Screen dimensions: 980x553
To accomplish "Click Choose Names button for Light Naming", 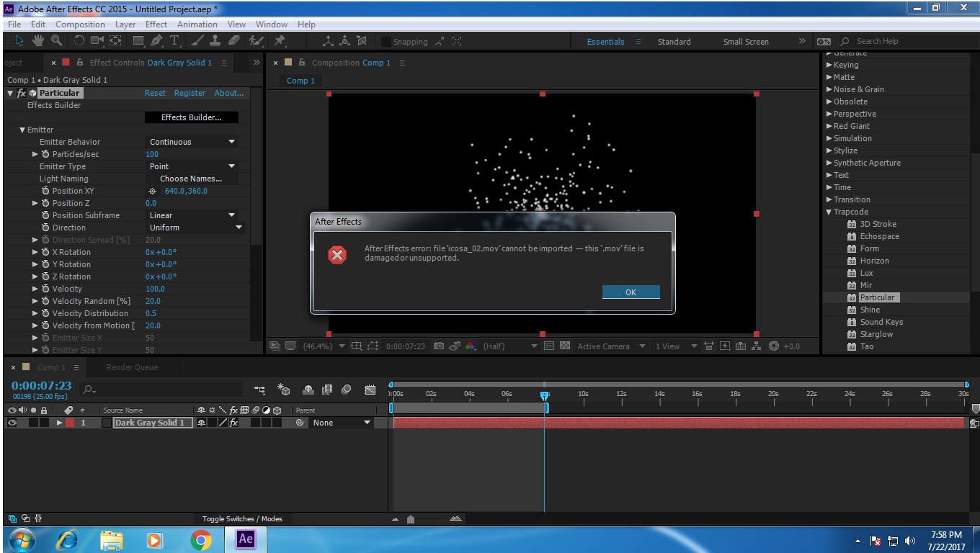I will (x=192, y=179).
